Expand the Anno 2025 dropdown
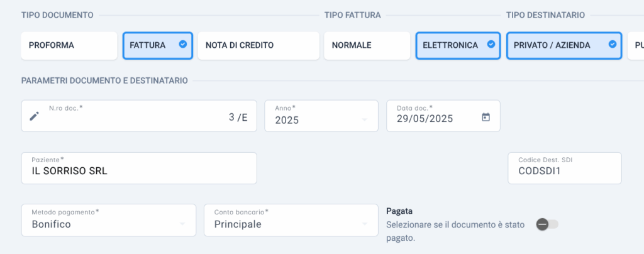Image resolution: width=644 pixels, height=254 pixels. pos(321,116)
